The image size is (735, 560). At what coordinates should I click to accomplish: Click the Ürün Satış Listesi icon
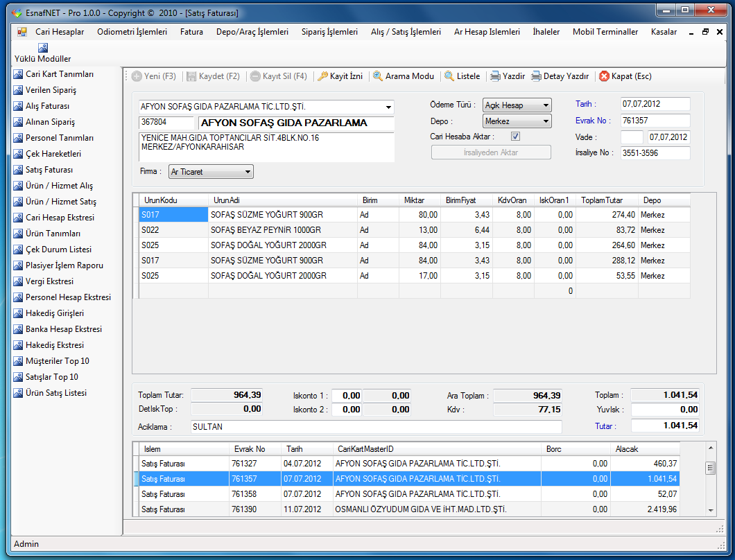(x=18, y=393)
